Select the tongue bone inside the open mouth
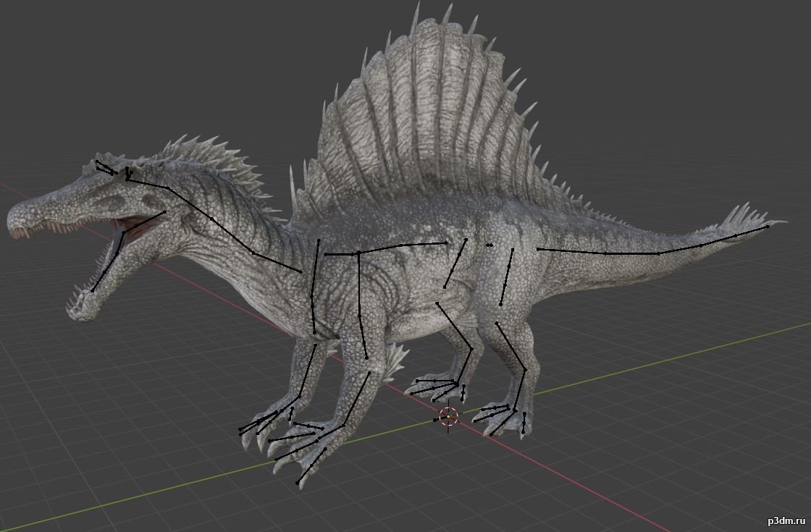811x532 pixels. pos(145,221)
